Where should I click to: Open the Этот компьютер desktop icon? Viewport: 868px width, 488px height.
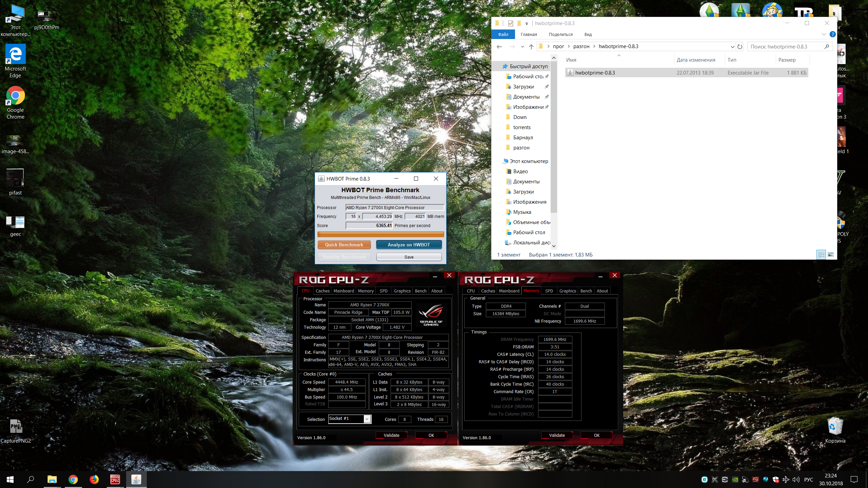click(x=15, y=20)
